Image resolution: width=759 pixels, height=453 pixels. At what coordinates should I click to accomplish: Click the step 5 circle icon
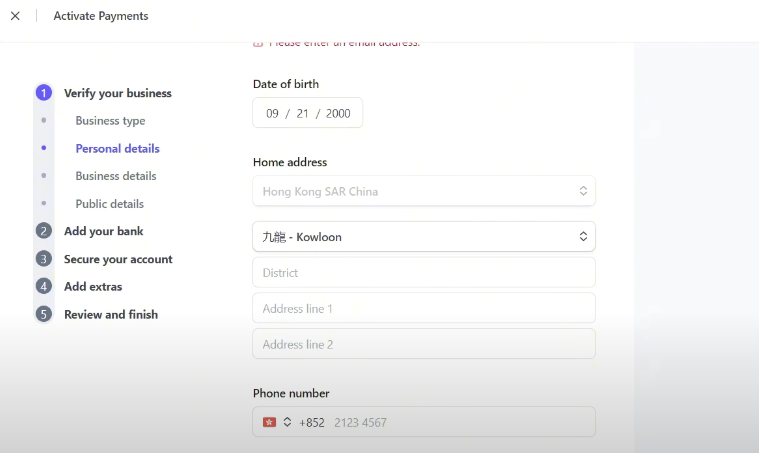click(43, 314)
